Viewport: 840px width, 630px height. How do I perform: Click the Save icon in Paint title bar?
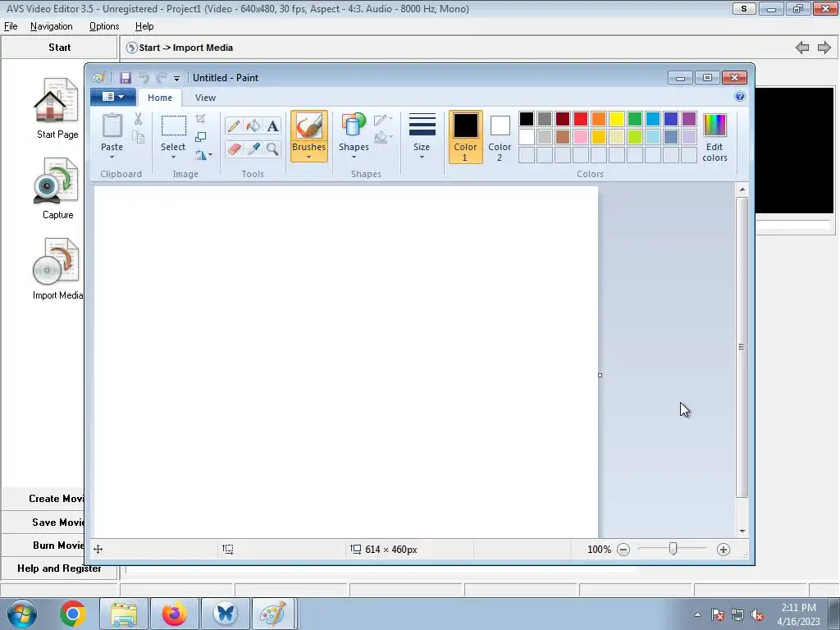click(x=125, y=78)
